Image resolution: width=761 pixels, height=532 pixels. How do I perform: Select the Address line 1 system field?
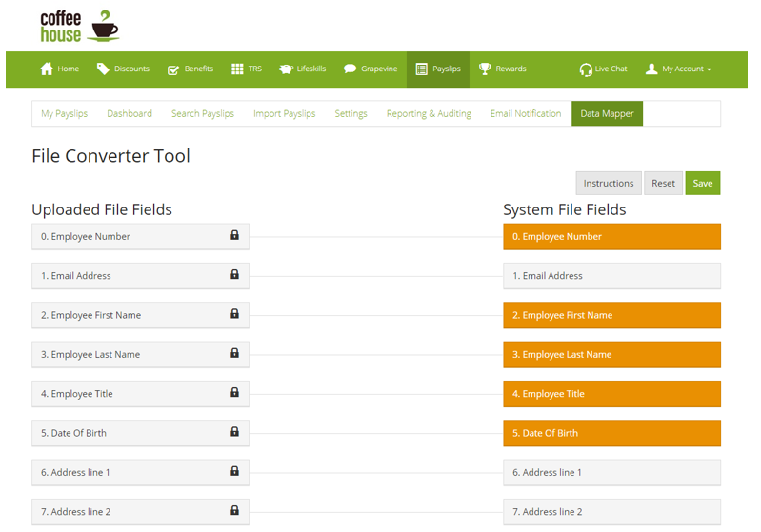tap(611, 473)
